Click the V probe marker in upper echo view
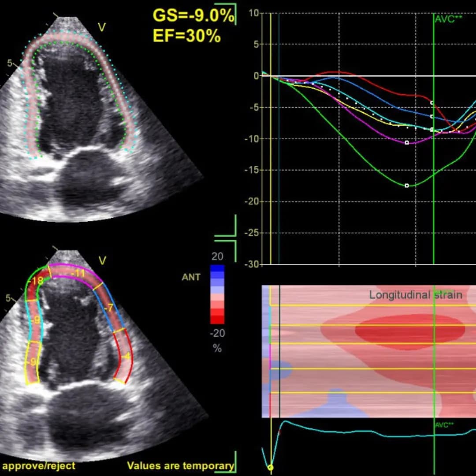The width and height of the screenshot is (476, 476). 102,28
